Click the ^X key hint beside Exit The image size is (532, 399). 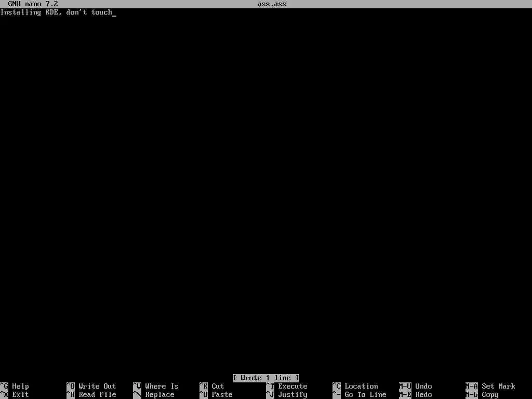(4, 395)
